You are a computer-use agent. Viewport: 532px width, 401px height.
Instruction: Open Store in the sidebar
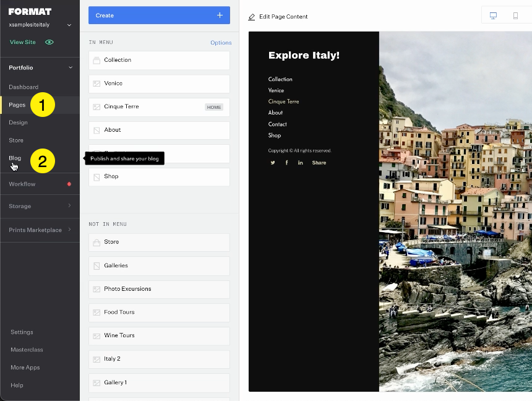click(16, 140)
